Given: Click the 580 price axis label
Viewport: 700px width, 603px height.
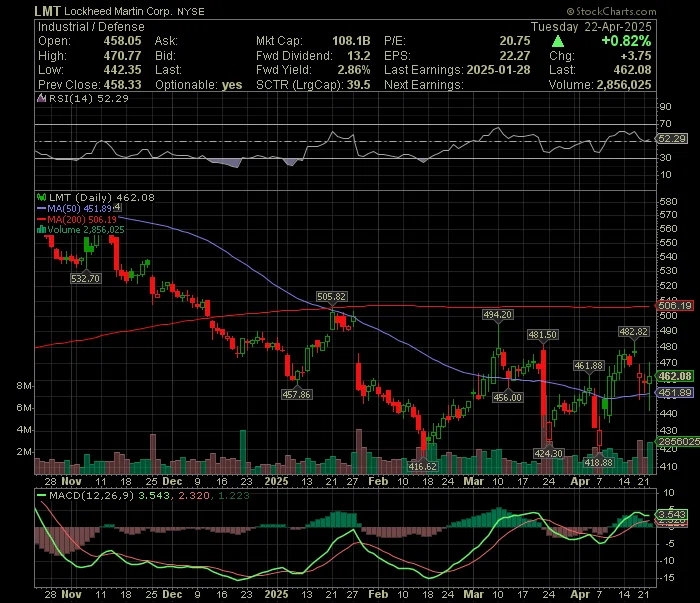Looking at the screenshot, I should (x=668, y=202).
